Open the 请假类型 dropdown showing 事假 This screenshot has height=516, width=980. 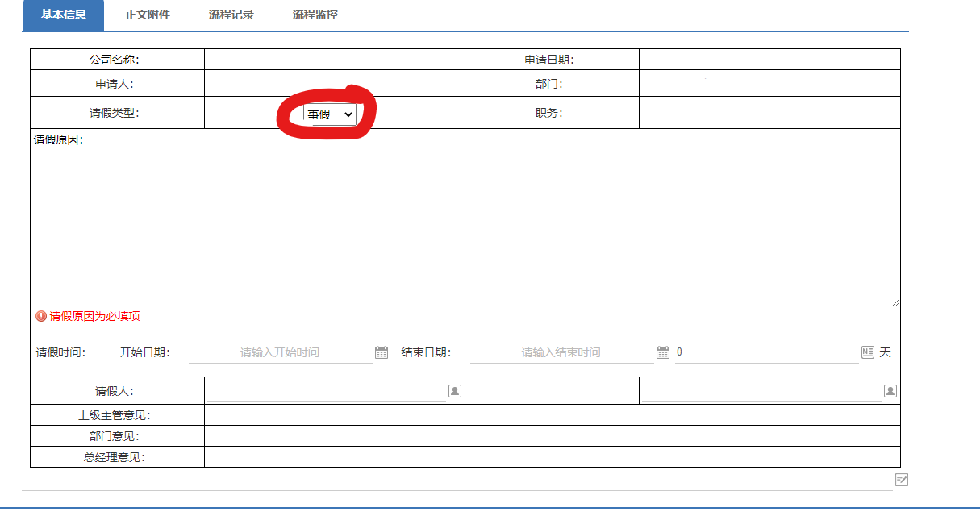pyautogui.click(x=330, y=114)
